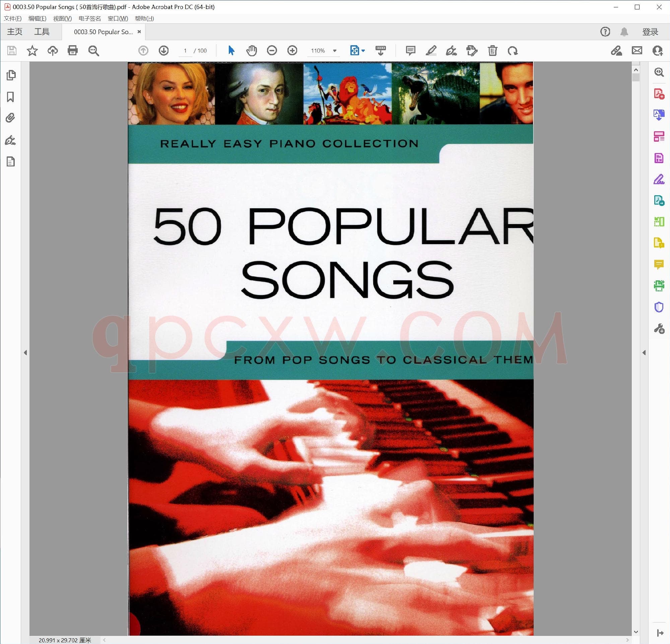The height and width of the screenshot is (644, 670).
Task: Rotate the current page
Action: coord(514,51)
